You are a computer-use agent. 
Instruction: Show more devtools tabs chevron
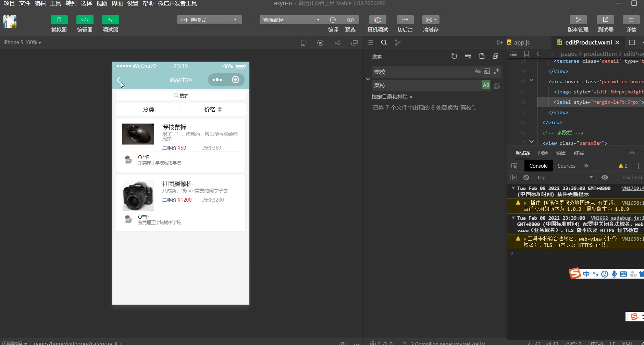(x=586, y=166)
